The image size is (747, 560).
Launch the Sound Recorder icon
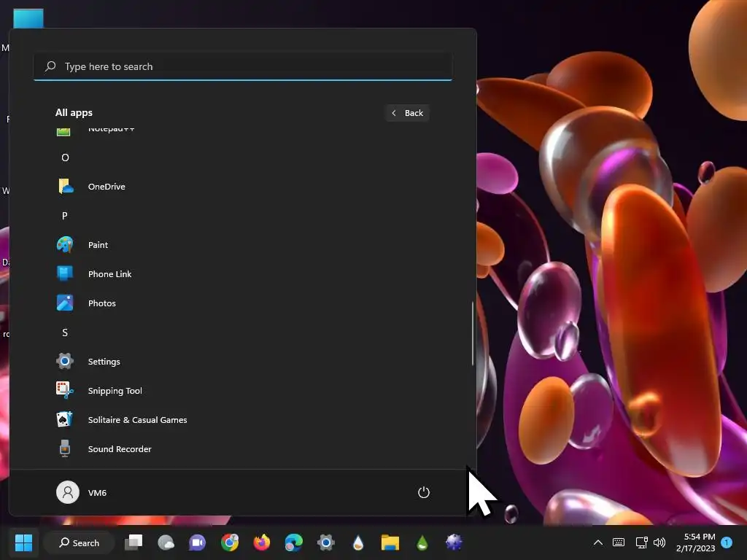coord(65,448)
